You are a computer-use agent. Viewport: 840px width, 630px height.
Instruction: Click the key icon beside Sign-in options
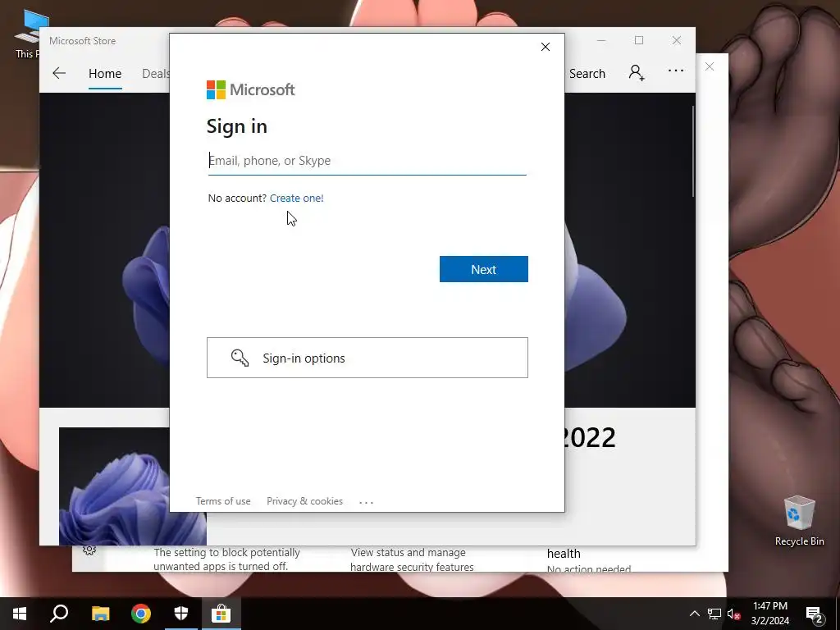[x=240, y=358]
